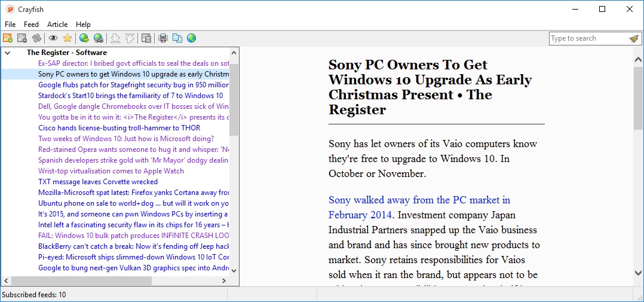Click the Crayfish app icon in title bar
The image size is (644, 302).
(10, 9)
